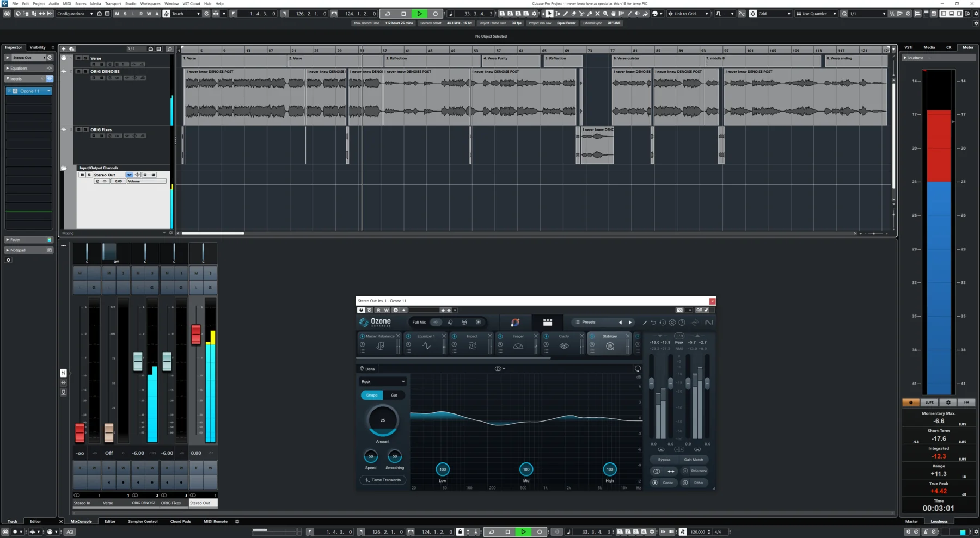Image resolution: width=980 pixels, height=538 pixels.
Task: Switch to Media tab in right zone
Action: pyautogui.click(x=929, y=47)
